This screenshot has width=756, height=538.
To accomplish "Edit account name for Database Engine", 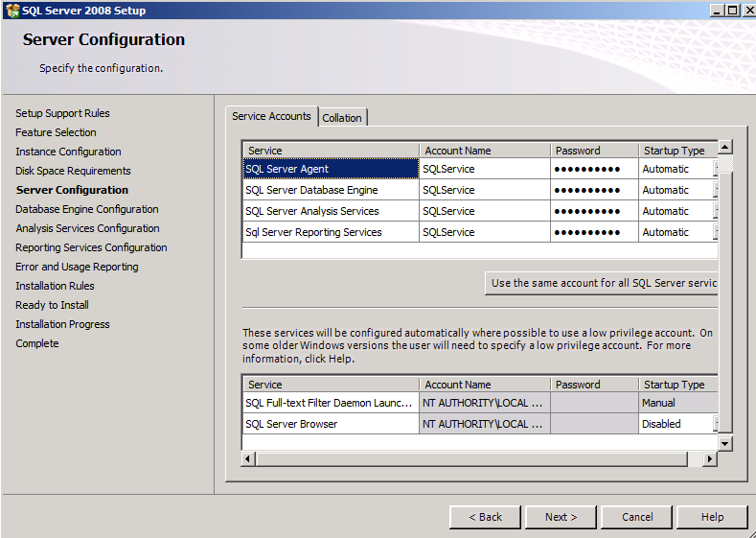I will pyautogui.click(x=485, y=190).
